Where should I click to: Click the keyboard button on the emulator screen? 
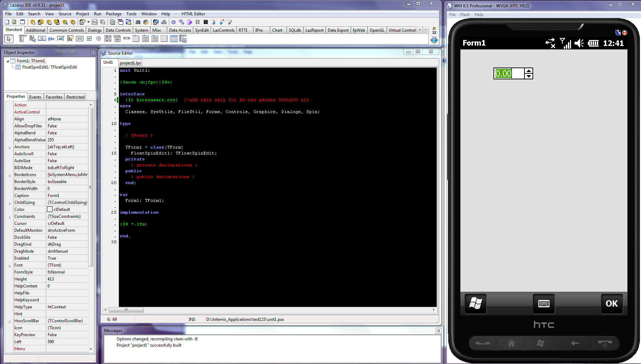coord(544,303)
